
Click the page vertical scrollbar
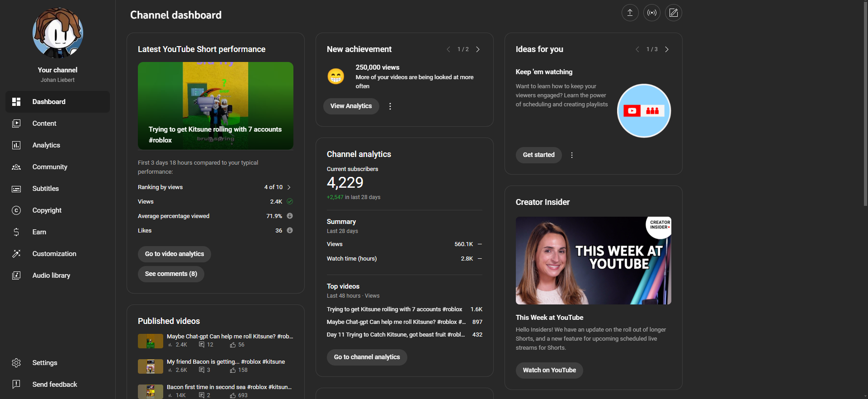[x=865, y=103]
